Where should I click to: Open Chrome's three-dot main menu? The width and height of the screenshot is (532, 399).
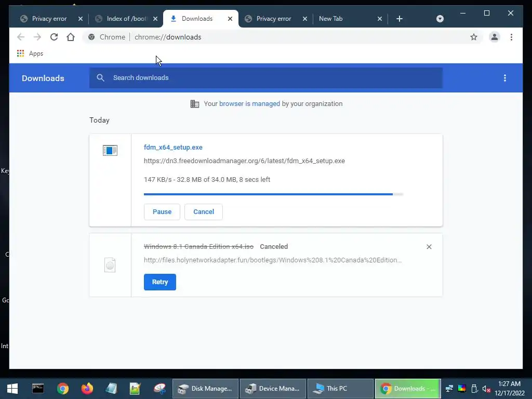(x=511, y=37)
